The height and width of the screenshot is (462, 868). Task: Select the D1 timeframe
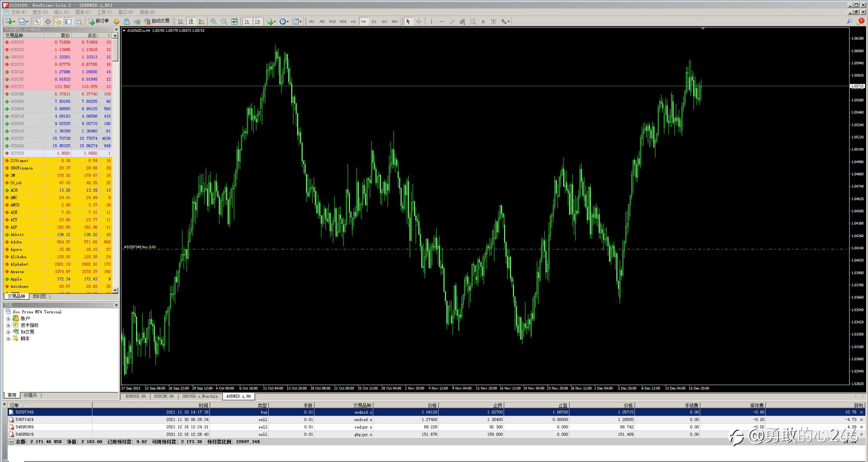point(374,21)
